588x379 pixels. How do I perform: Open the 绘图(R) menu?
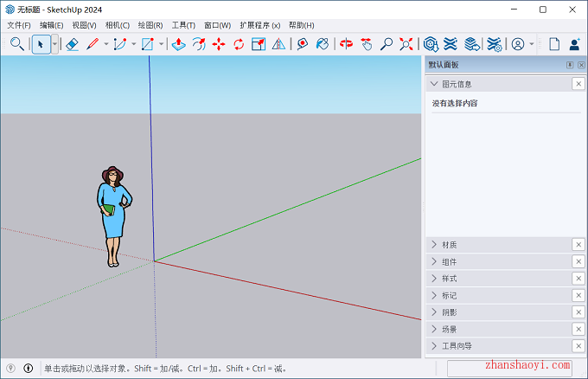(x=150, y=25)
